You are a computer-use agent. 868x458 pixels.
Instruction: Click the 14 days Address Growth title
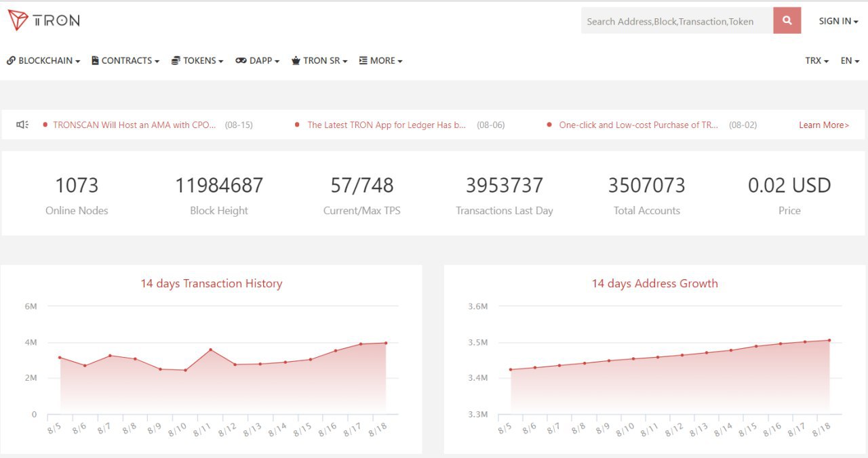pyautogui.click(x=655, y=283)
